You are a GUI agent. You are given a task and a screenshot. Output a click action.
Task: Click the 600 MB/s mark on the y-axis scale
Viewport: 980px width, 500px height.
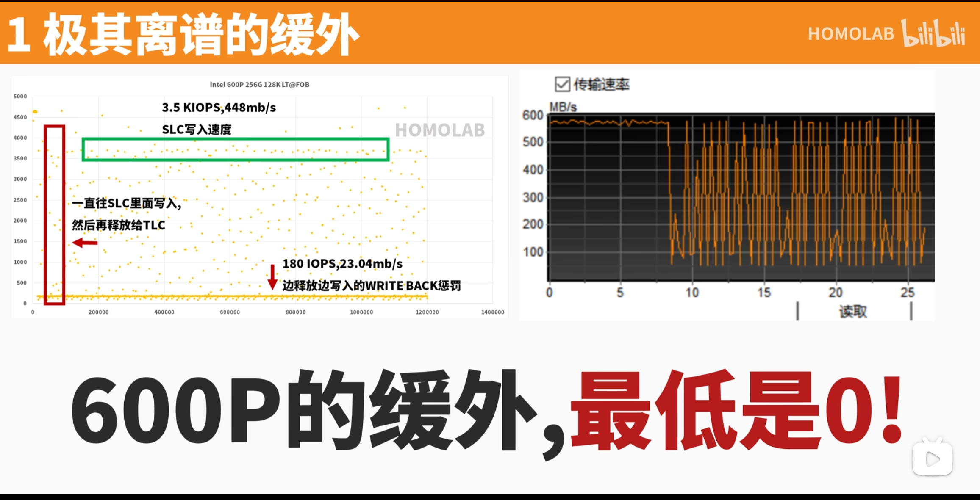[x=534, y=114]
